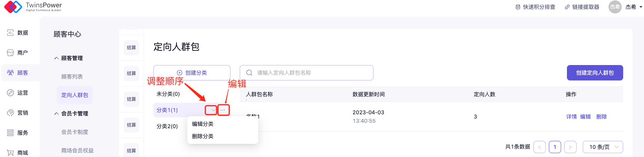Collapse the 会员卡管理 menu group
The height and width of the screenshot is (157, 644).
pos(57,114)
